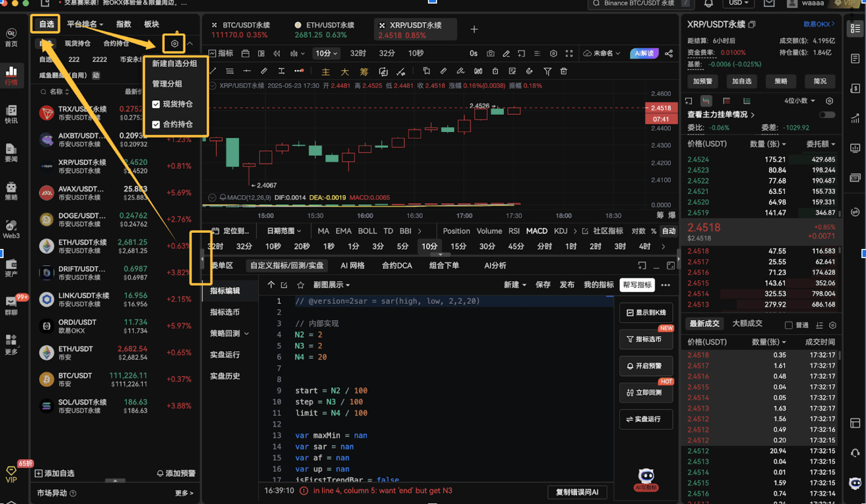
Task: Toggle the 自动 auto scale option
Action: [x=668, y=231]
